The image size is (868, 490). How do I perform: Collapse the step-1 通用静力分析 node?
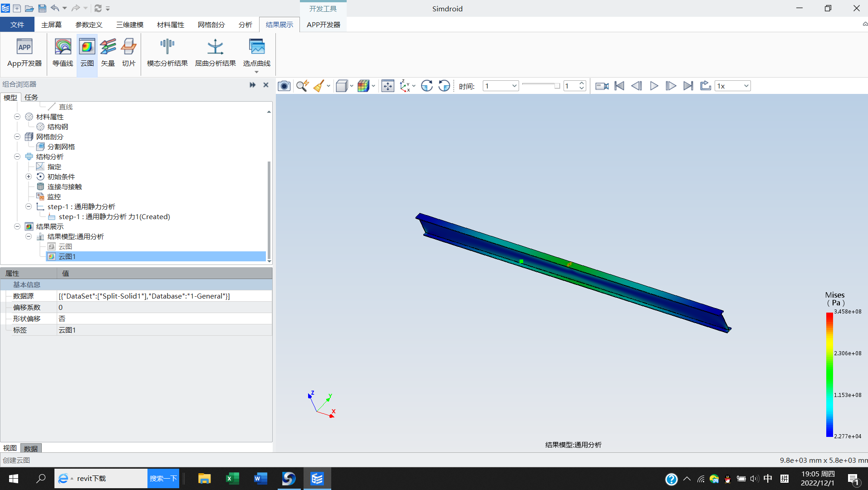pos(29,206)
